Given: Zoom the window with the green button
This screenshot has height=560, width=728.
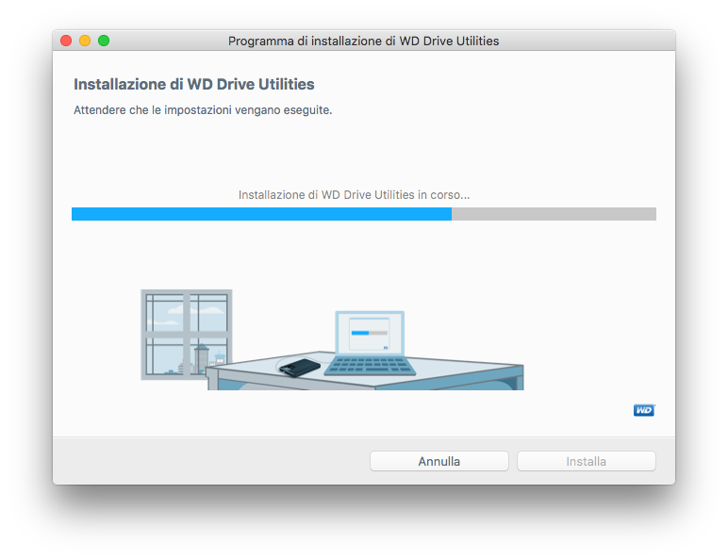Looking at the screenshot, I should (x=104, y=41).
